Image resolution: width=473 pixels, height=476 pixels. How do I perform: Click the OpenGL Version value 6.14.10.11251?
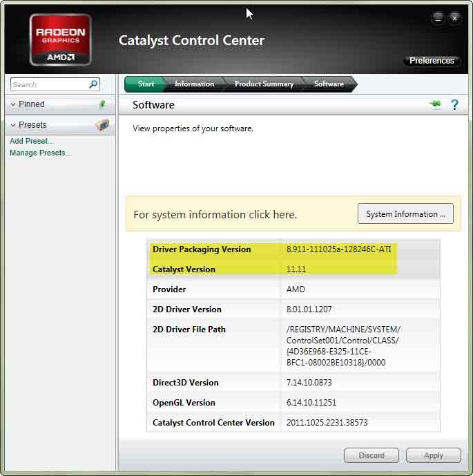click(x=311, y=403)
